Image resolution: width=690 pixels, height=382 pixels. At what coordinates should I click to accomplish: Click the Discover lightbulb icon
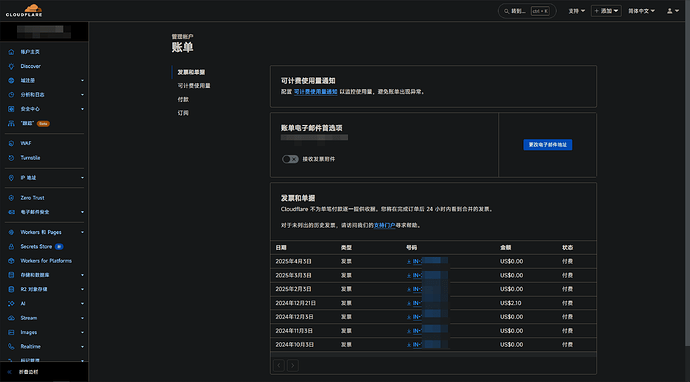pyautogui.click(x=11, y=66)
